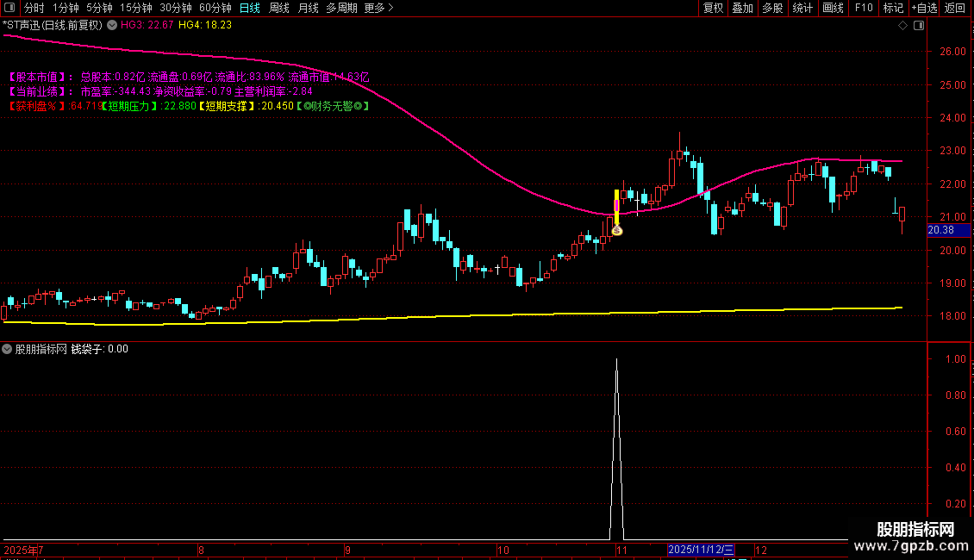
Task: Click the 【短期压力】:22.880 label
Action: pos(148,106)
